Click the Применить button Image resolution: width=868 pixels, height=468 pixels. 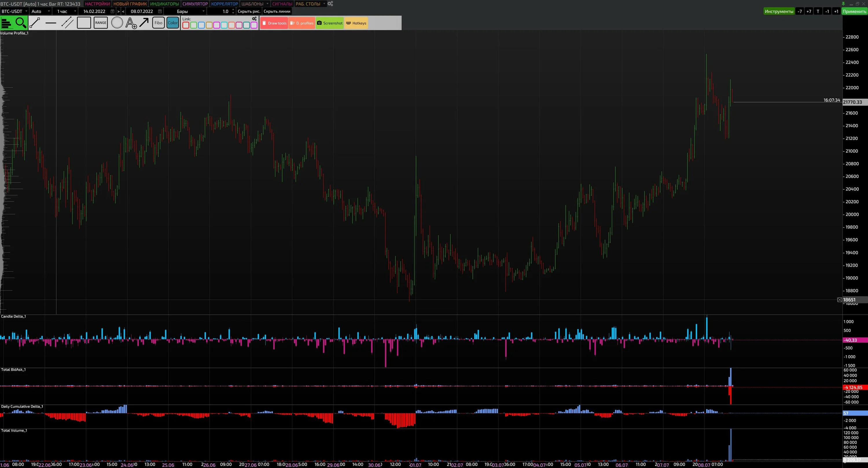pyautogui.click(x=854, y=12)
